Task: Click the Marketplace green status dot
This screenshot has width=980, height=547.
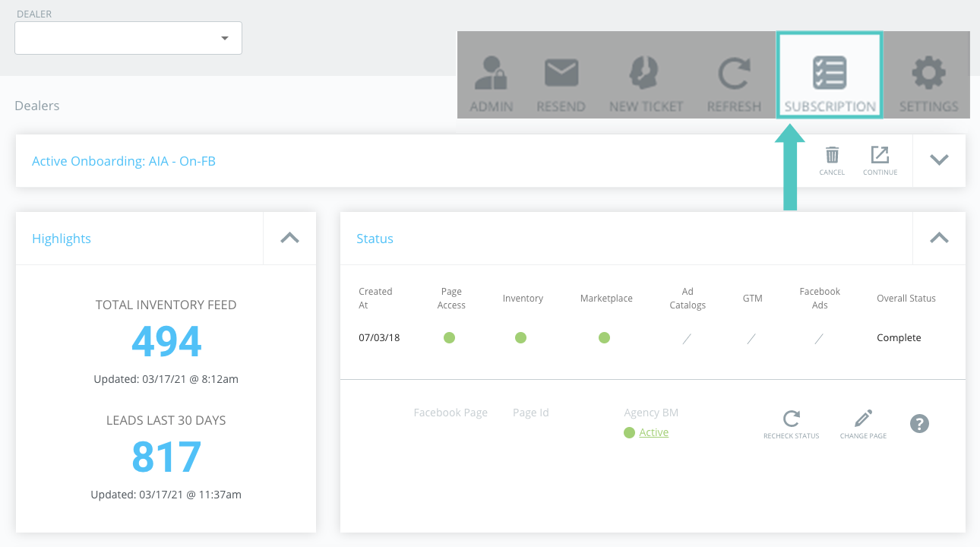Action: [604, 337]
